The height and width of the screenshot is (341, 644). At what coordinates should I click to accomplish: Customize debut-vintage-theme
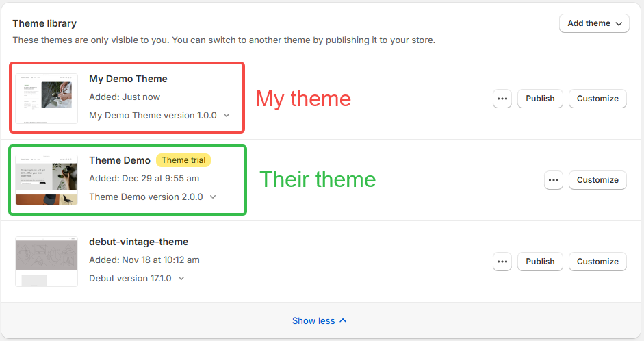pos(597,262)
